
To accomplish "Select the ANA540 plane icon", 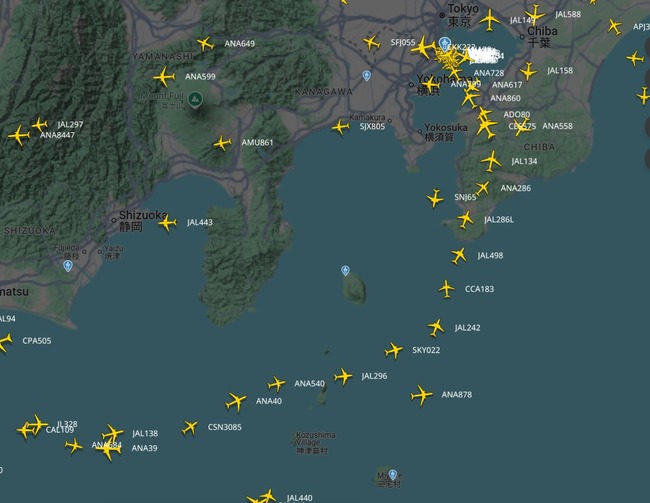I will (x=276, y=384).
